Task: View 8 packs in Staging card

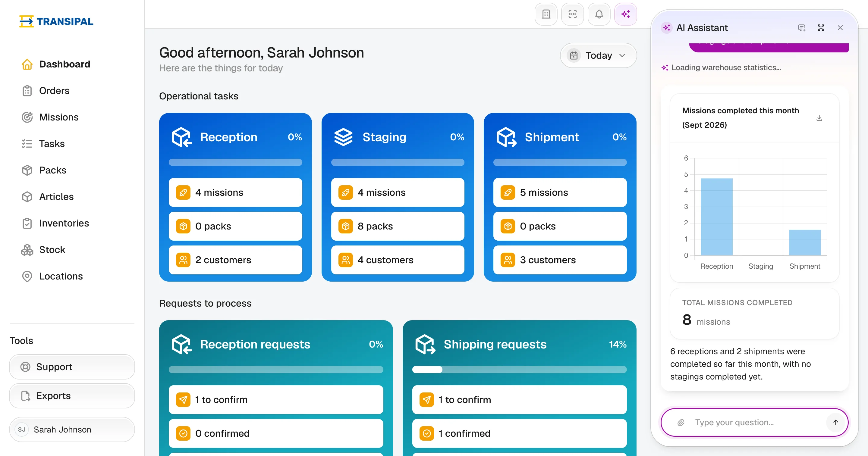Action: coord(398,226)
